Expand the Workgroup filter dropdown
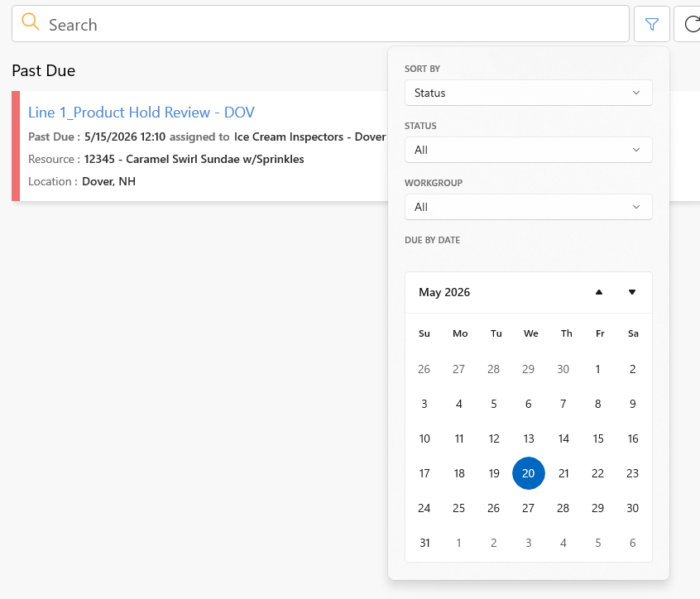 point(529,207)
